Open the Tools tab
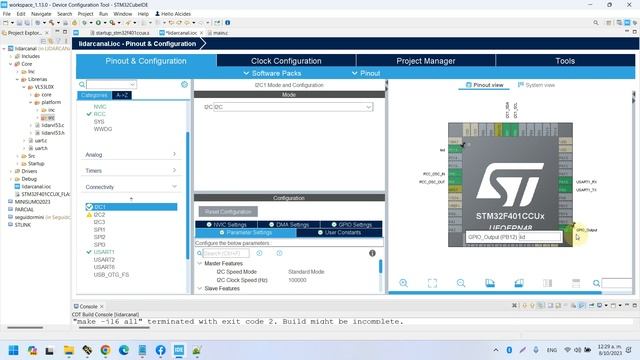This screenshot has width=640, height=360. 565,61
